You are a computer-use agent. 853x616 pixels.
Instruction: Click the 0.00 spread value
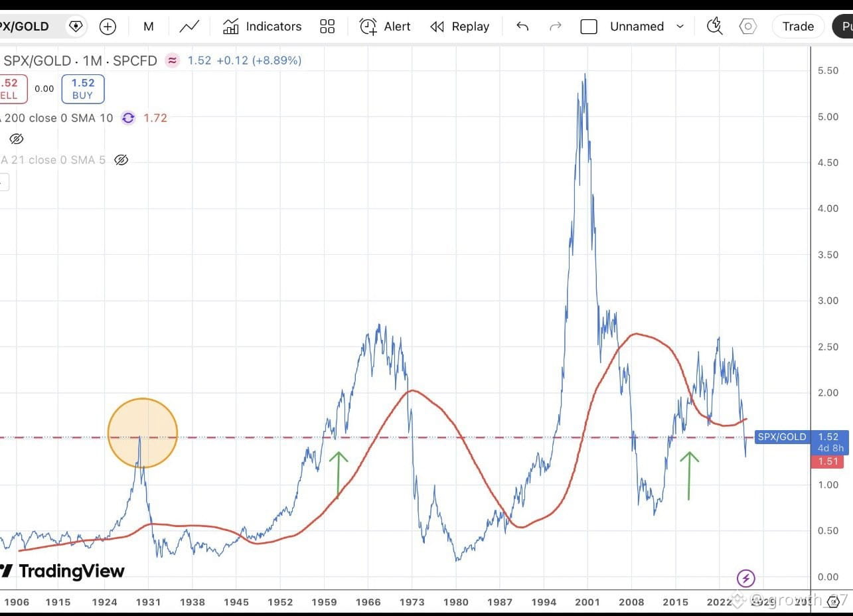44,89
